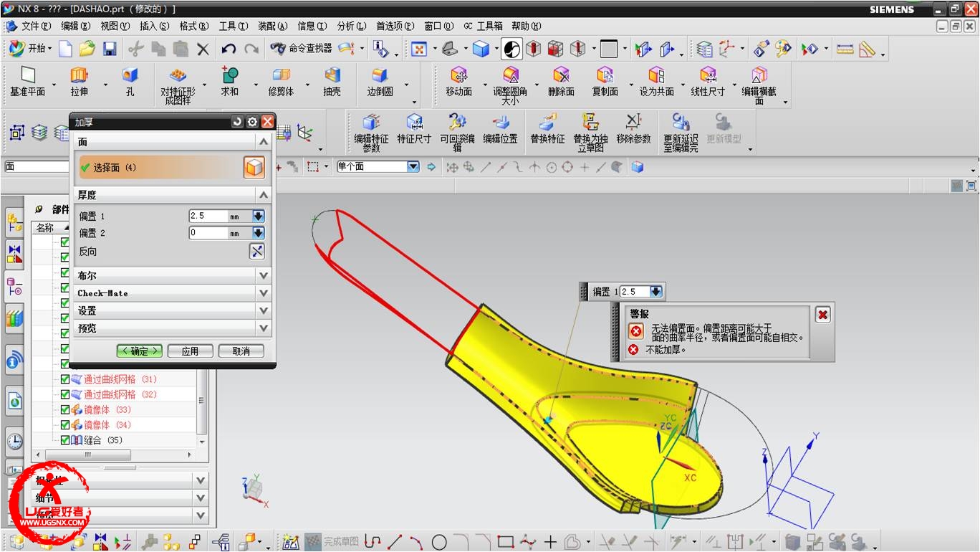Open the 偏置 2 value options dropdown

[x=259, y=232]
